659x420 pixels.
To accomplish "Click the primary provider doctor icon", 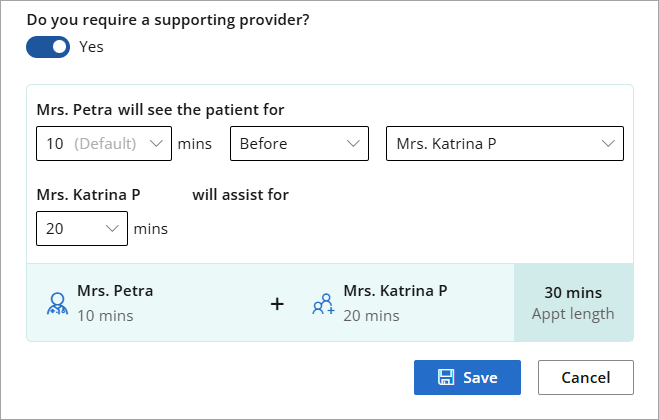I will point(57,304).
